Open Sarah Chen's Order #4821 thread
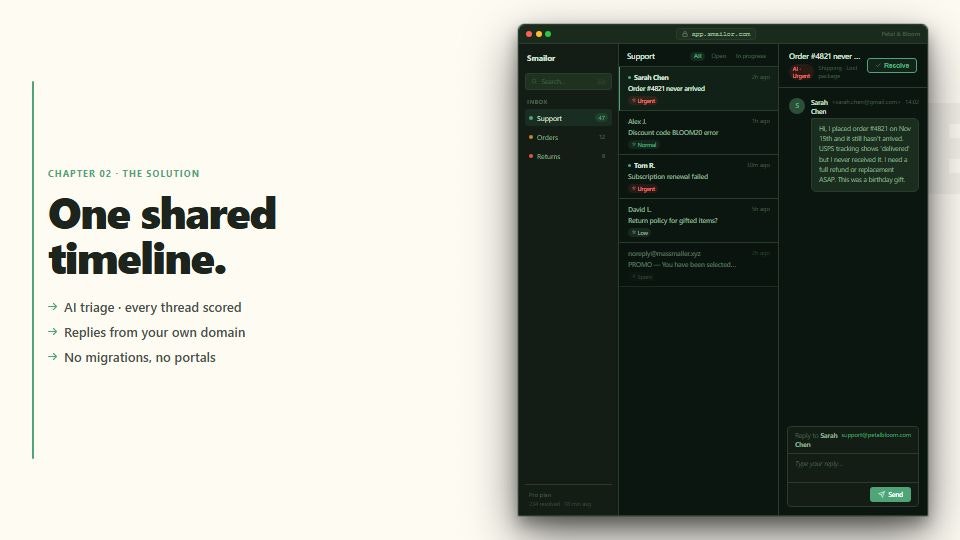The width and height of the screenshot is (960, 540). (699, 89)
